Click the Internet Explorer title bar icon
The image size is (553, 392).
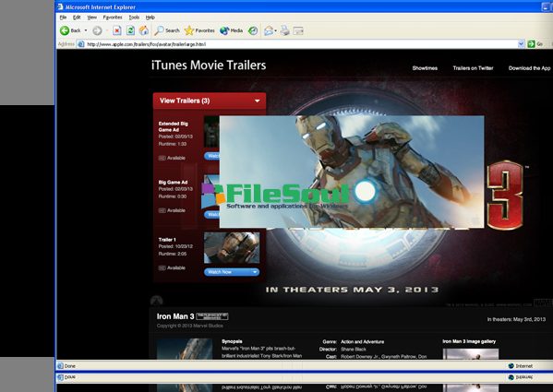(60, 6)
